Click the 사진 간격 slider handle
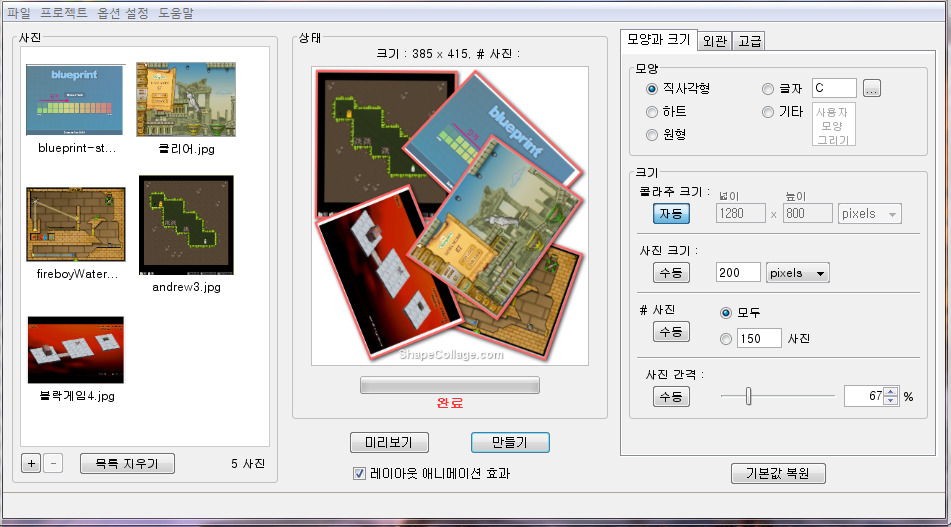The image size is (951, 527). (748, 396)
